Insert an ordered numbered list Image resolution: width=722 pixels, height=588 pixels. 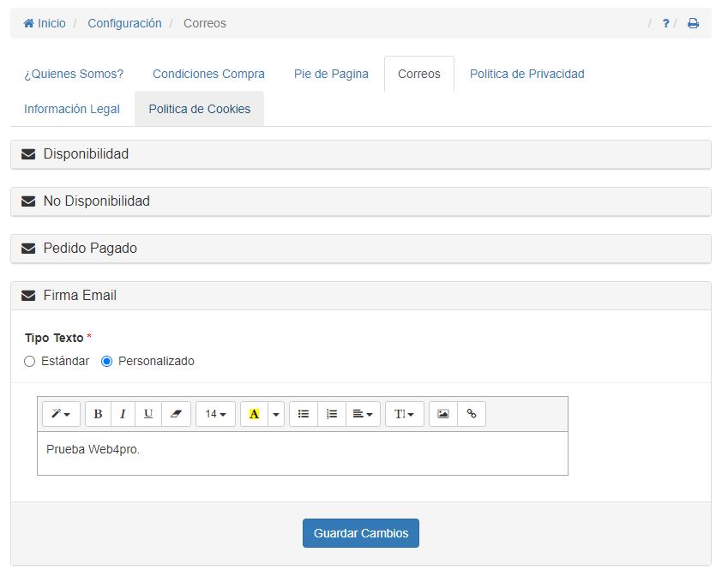pyautogui.click(x=332, y=414)
